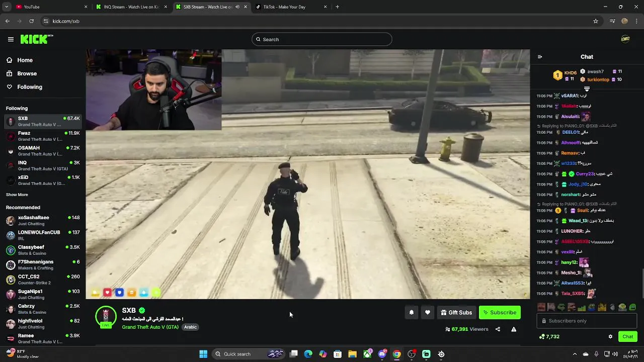644x362 pixels.
Task: Open Grand Theft Auto V (GTA) category link
Action: point(150,327)
